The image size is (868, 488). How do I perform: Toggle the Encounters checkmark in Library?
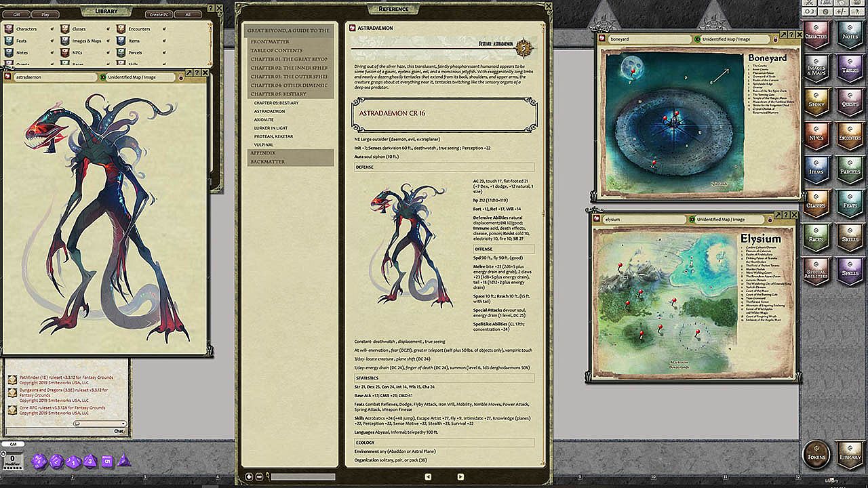point(165,29)
